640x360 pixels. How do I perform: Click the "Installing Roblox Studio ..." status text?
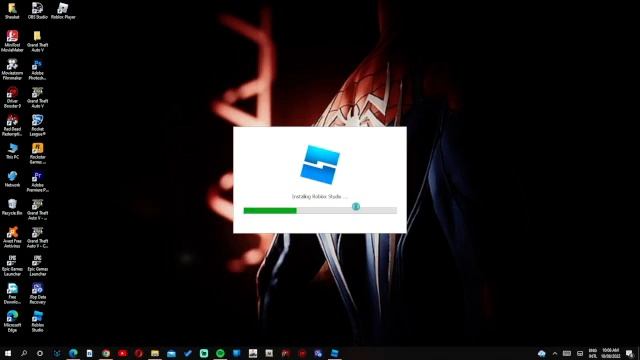pos(320,197)
